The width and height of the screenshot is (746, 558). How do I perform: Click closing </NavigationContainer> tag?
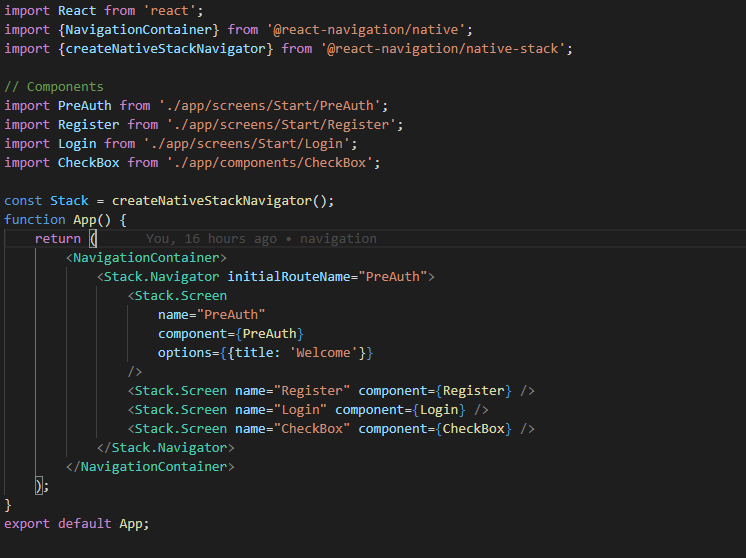point(150,467)
